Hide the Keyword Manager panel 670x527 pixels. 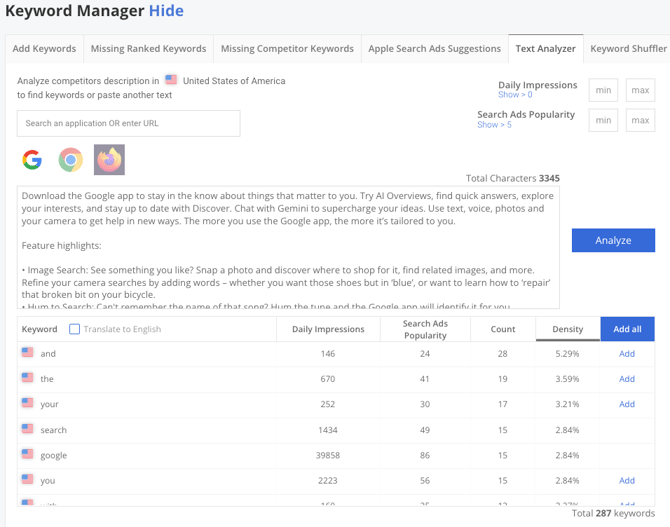166,11
